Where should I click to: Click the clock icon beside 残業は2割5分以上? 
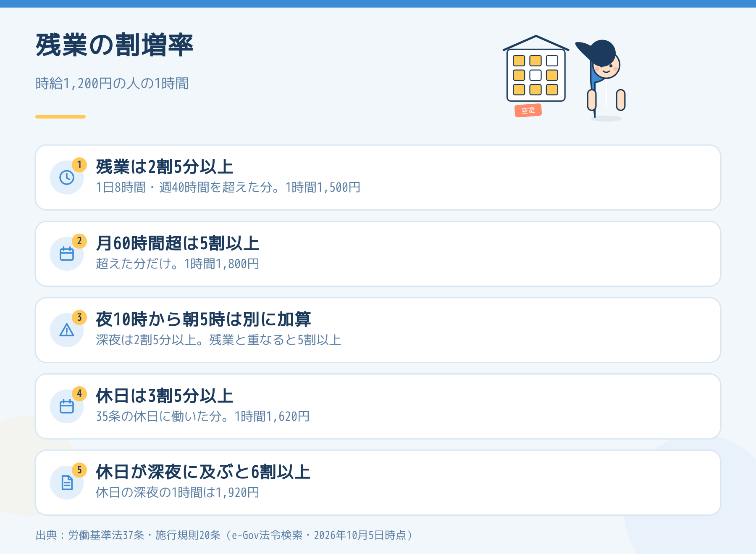[x=67, y=177]
